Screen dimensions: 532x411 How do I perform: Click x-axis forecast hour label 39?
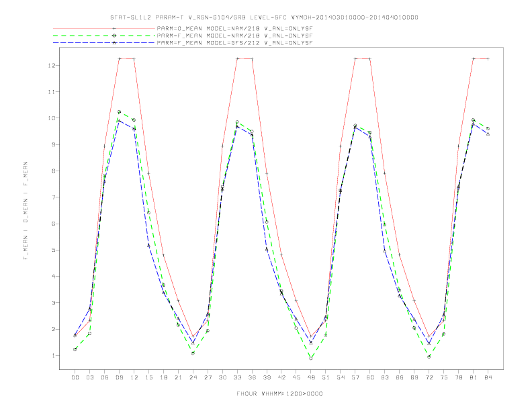(x=267, y=377)
